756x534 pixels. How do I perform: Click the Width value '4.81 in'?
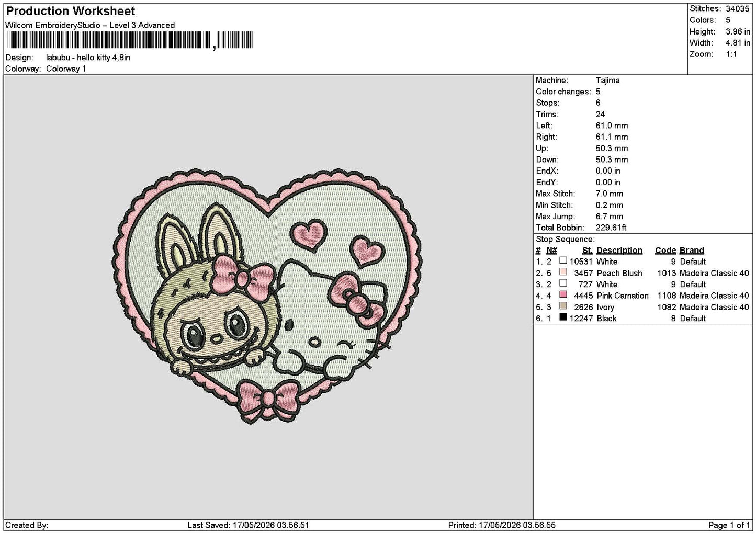coord(738,43)
